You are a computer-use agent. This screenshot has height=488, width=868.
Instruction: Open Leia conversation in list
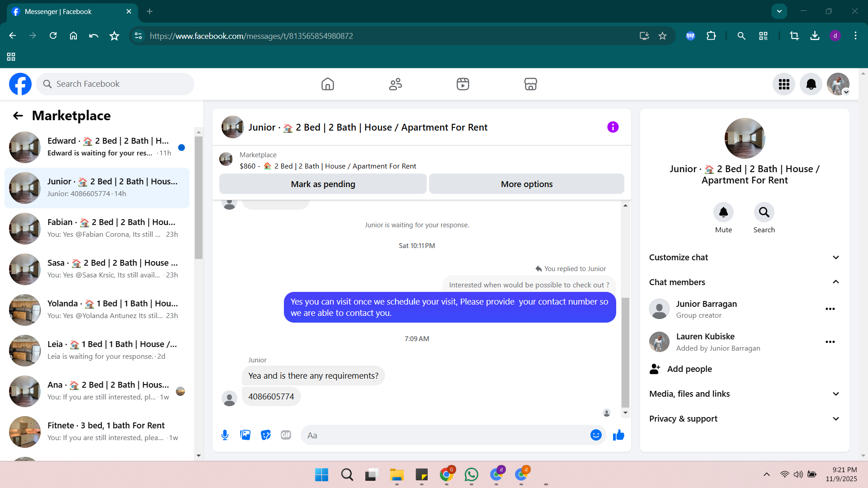point(97,351)
